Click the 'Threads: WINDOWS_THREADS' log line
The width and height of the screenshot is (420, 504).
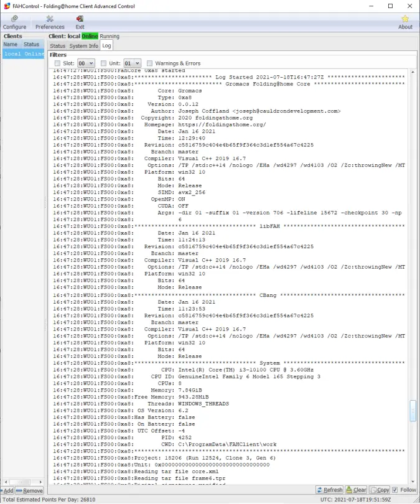[x=141, y=403]
